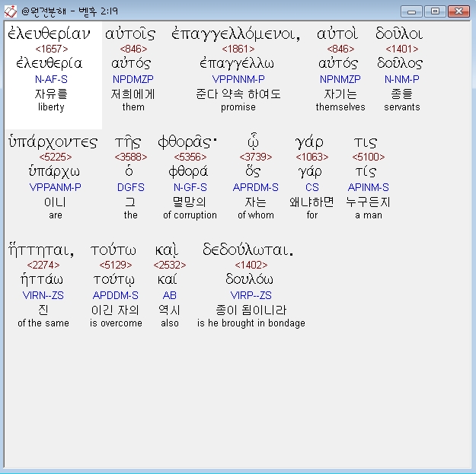Click parsing code AB
476x474 pixels.
click(x=170, y=295)
